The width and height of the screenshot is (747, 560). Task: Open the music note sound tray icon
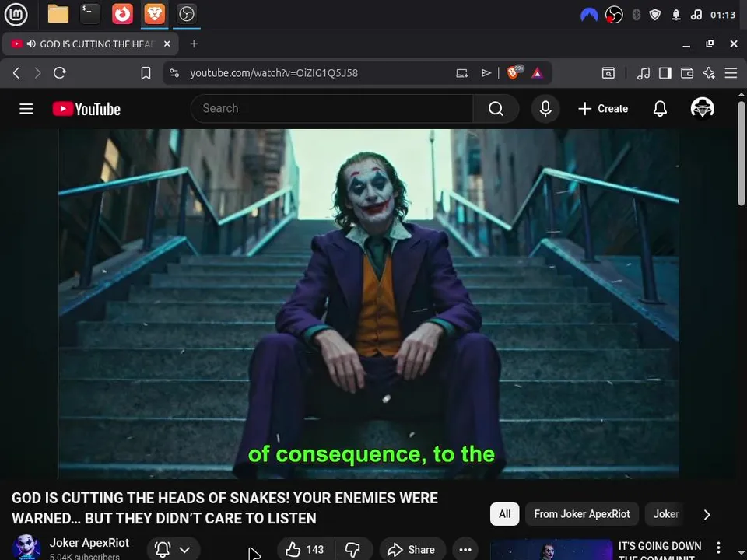click(x=696, y=15)
